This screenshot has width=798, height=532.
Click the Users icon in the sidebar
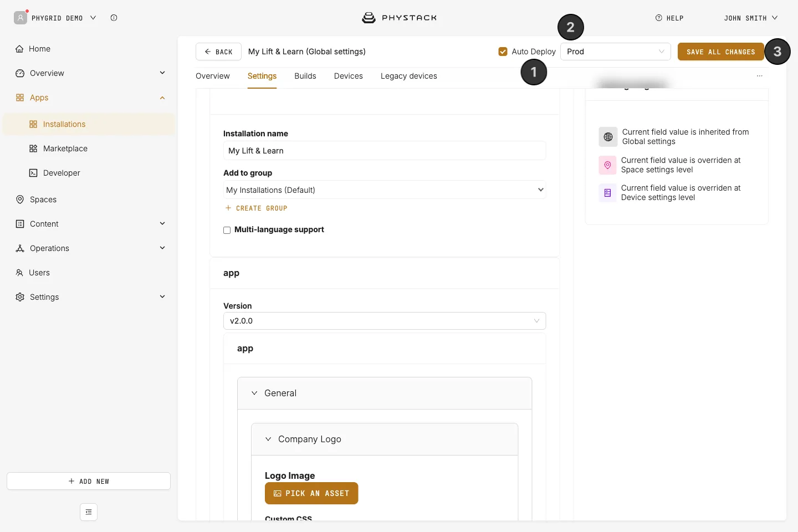pyautogui.click(x=19, y=273)
